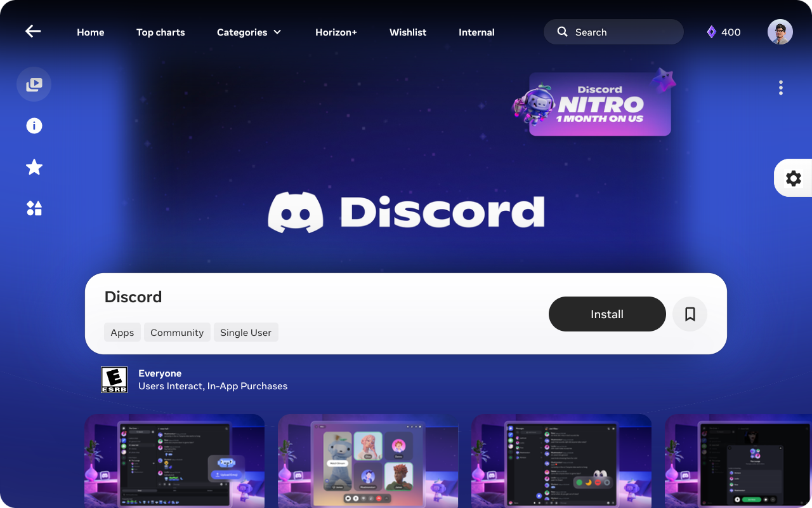Screen dimensions: 812x508
Task: Click the "Everyone" rating text
Action: (x=160, y=373)
